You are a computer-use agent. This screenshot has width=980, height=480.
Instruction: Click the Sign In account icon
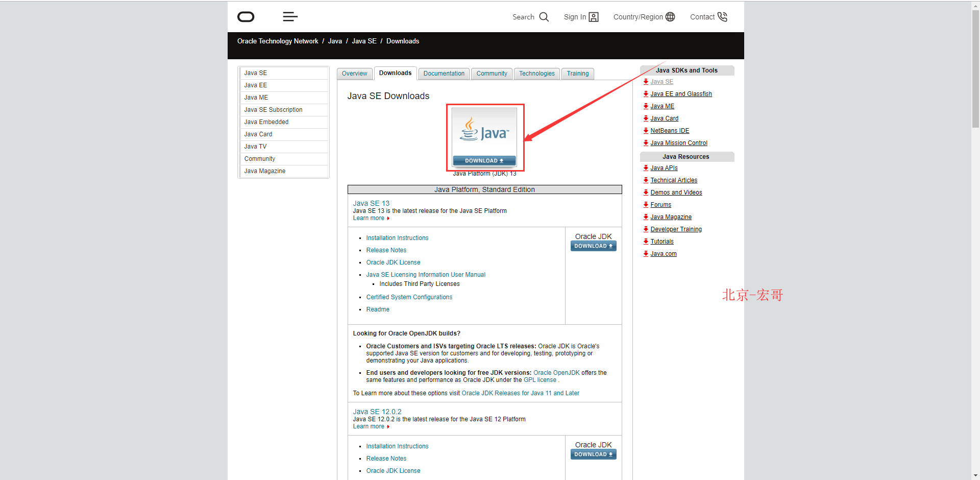[x=594, y=17]
